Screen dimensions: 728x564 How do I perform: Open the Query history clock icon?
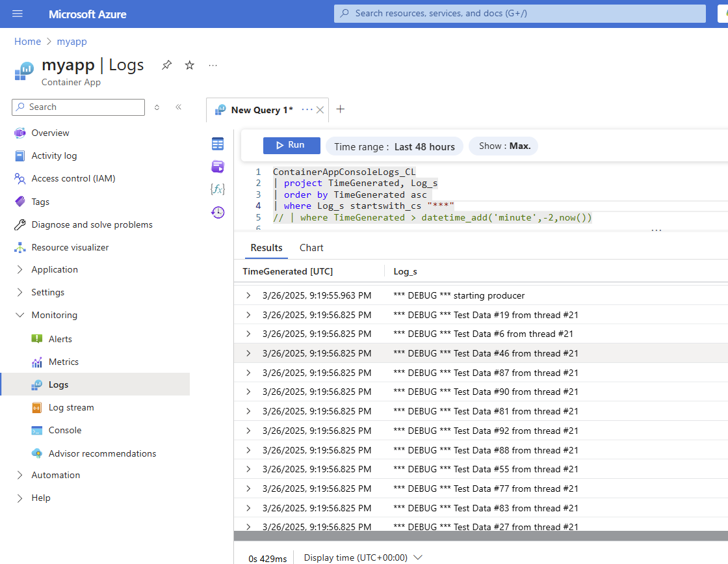point(217,212)
